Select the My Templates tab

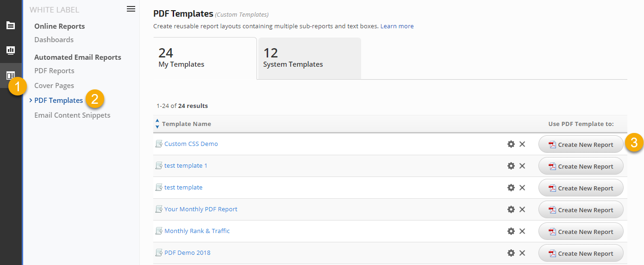pos(205,58)
